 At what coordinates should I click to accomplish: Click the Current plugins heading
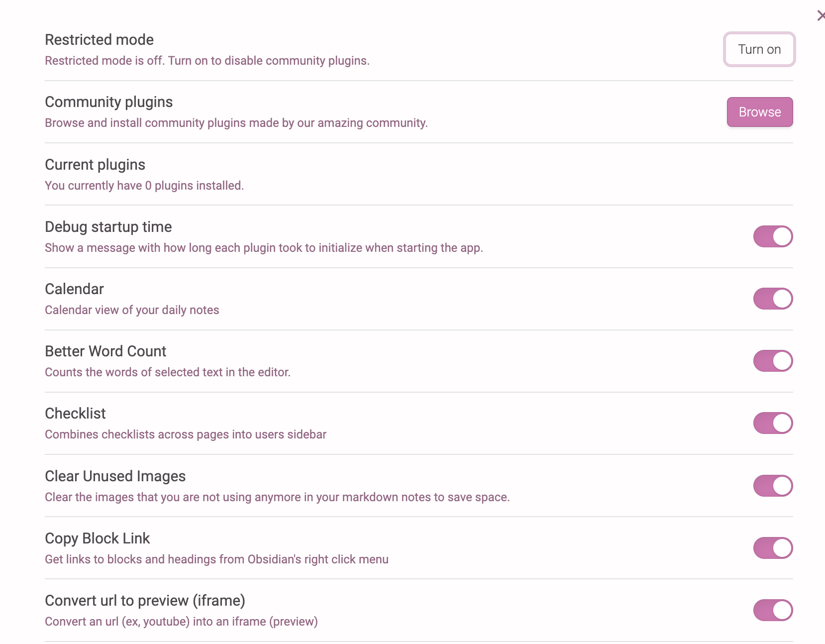pyautogui.click(x=95, y=165)
